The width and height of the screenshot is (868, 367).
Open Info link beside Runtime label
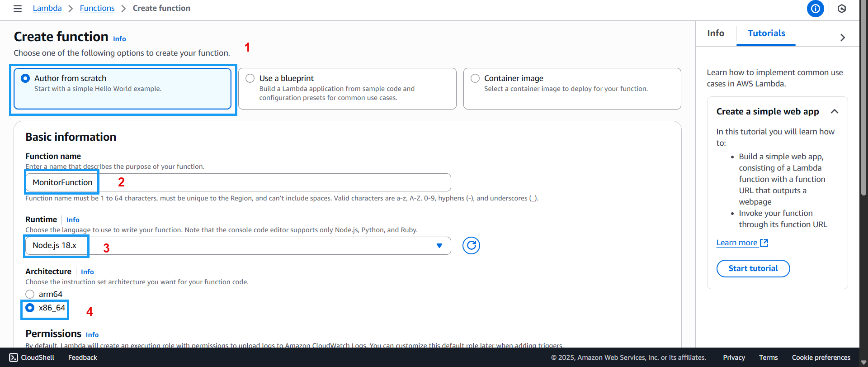pyautogui.click(x=73, y=220)
